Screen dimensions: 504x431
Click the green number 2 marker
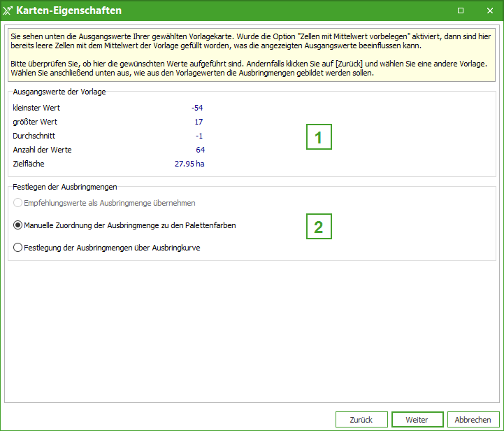tap(319, 227)
